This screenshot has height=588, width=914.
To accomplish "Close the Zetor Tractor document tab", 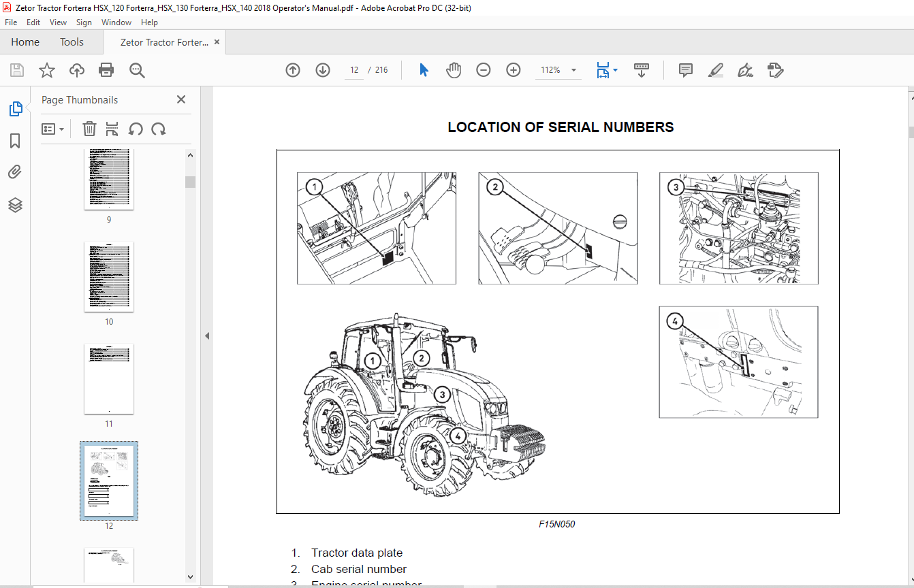I will tap(217, 42).
